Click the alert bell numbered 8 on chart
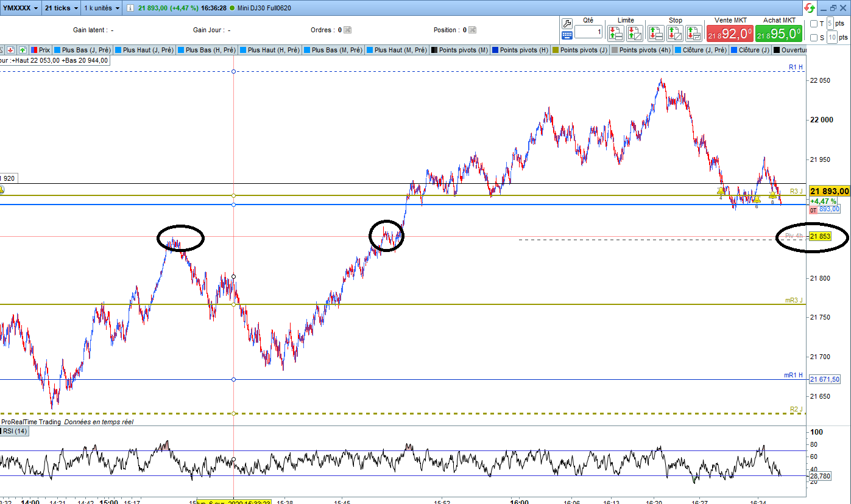 pyautogui.click(x=772, y=195)
